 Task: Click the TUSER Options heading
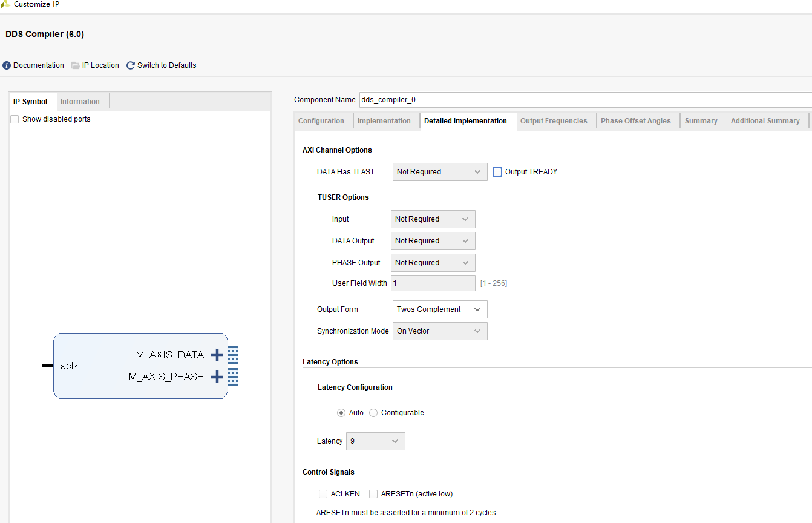pyautogui.click(x=343, y=197)
